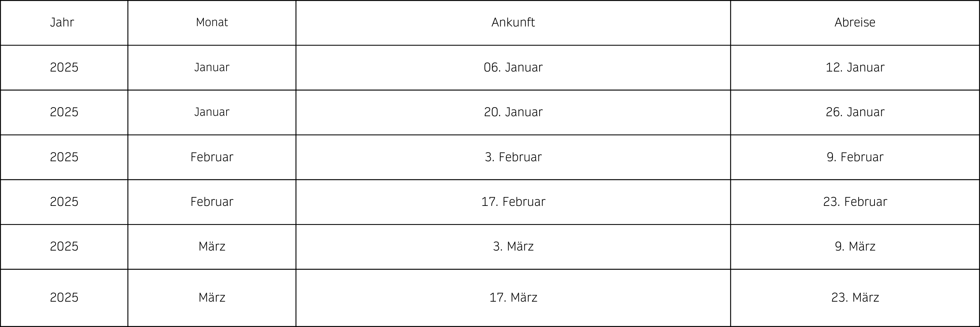
Task: Click the 9. März departure cell
Action: point(855,247)
